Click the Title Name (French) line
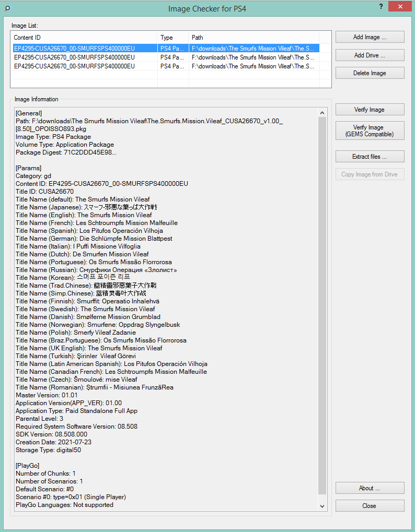This screenshot has height=532, width=415. pyautogui.click(x=97, y=222)
